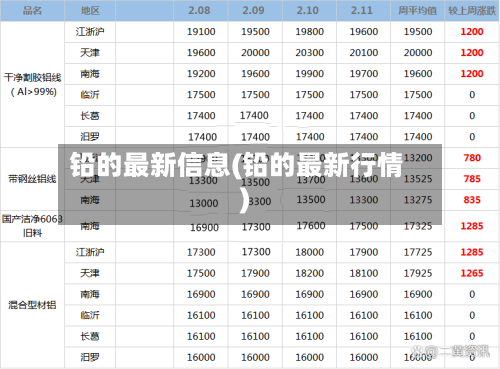The width and height of the screenshot is (500, 369).
Task: Click the 19900 price cell
Action: (x=310, y=74)
